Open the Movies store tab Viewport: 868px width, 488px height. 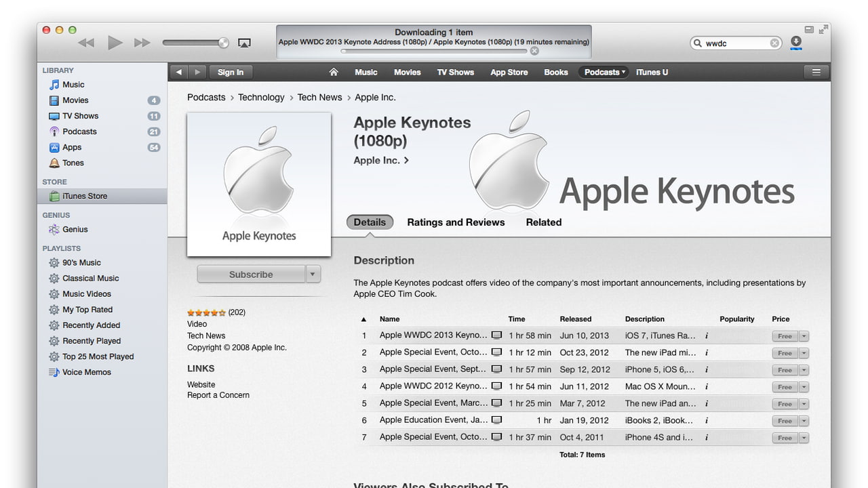click(x=408, y=72)
